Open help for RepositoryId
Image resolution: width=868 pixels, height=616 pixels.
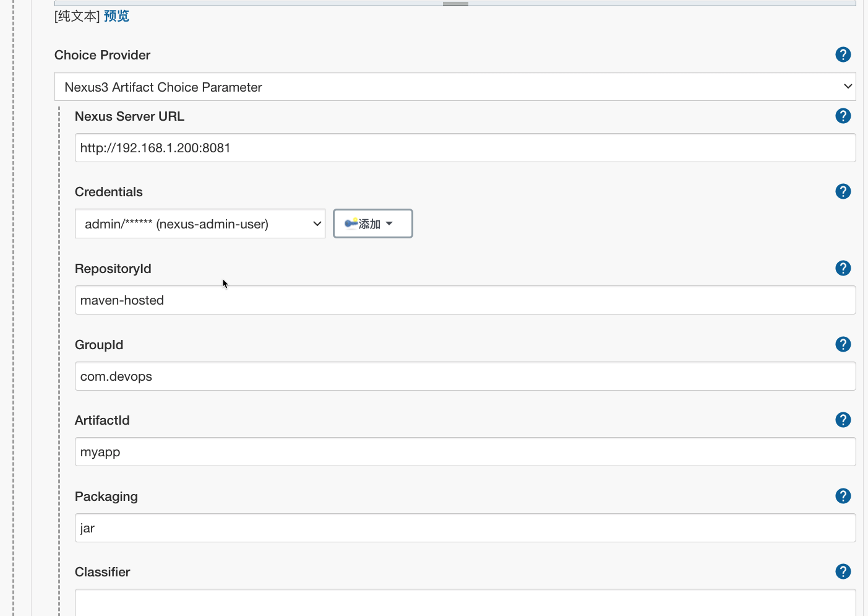(x=843, y=268)
